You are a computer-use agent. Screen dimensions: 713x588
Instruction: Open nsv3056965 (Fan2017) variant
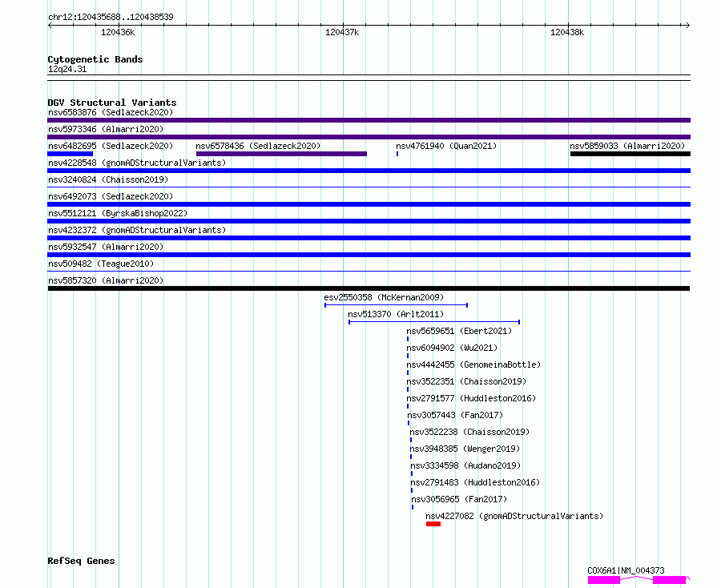[459, 499]
